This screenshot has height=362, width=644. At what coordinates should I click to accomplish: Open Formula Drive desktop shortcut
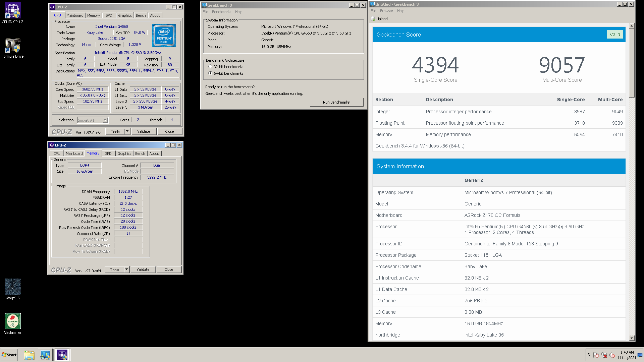click(12, 48)
